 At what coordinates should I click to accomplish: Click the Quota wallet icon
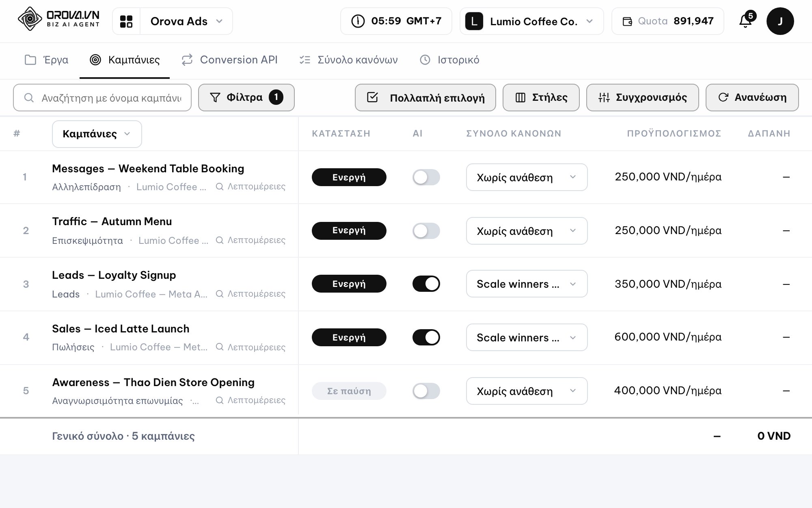point(627,21)
